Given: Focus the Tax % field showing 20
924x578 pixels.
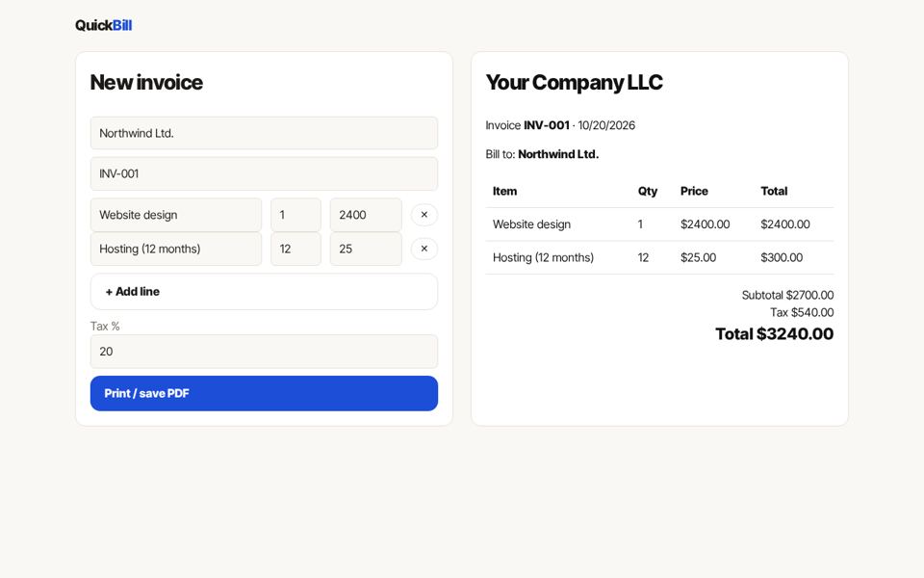Looking at the screenshot, I should coord(264,352).
